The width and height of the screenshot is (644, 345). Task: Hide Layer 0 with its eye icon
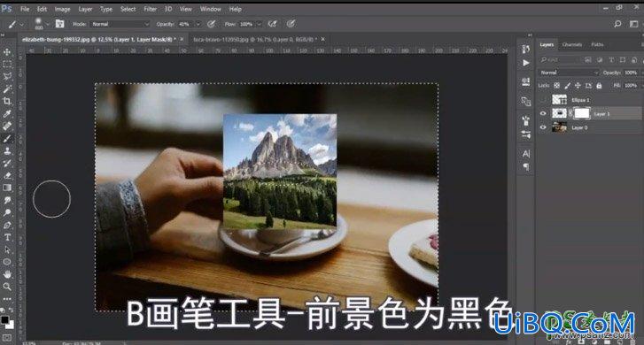pyautogui.click(x=543, y=127)
